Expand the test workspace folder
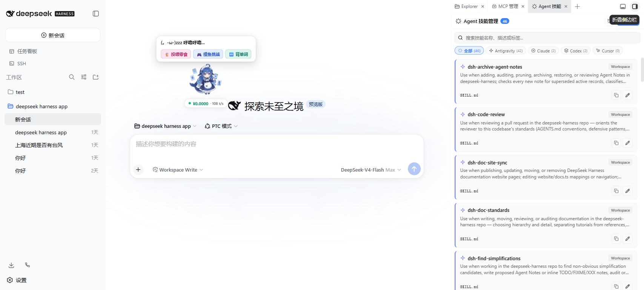 [x=53, y=92]
